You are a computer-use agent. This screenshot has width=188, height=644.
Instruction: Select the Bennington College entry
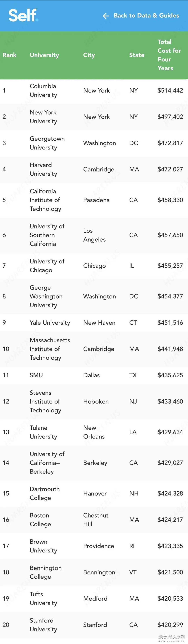46,572
